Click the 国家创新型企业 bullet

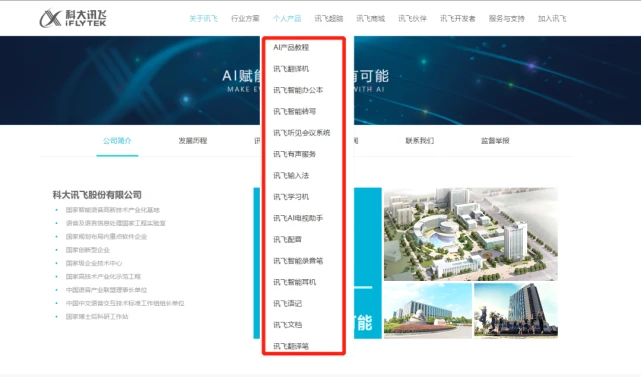point(87,250)
